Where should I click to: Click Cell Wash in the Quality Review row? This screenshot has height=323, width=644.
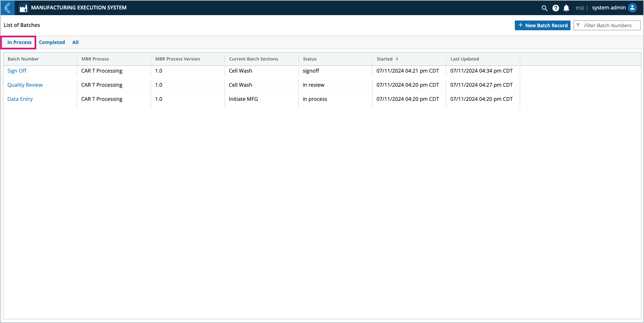240,85
